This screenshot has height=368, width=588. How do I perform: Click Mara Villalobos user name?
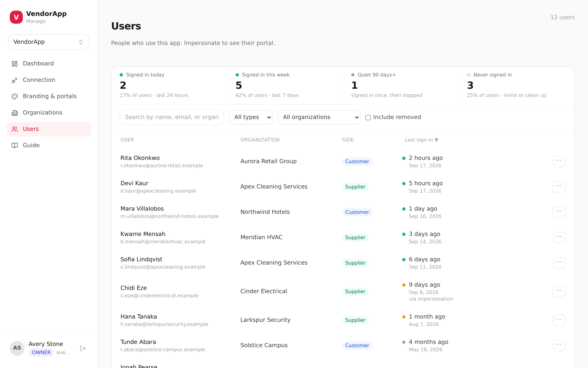(142, 209)
